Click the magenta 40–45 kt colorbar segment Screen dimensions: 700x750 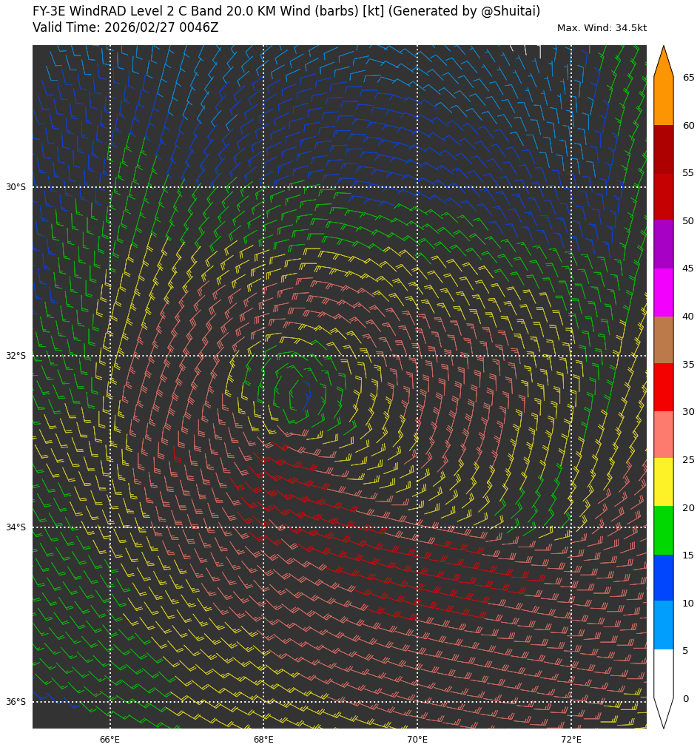coord(663,292)
